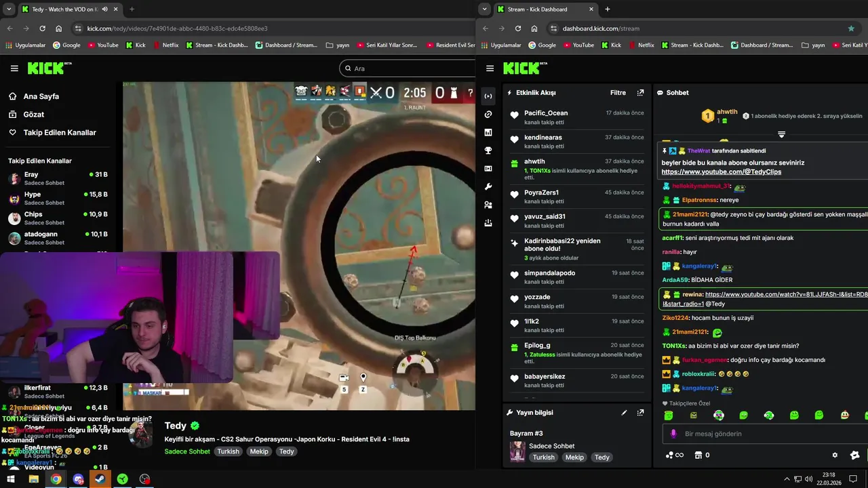Mute the Tedy VOD browser tab audio
This screenshot has height=488, width=868.
pos(104,9)
